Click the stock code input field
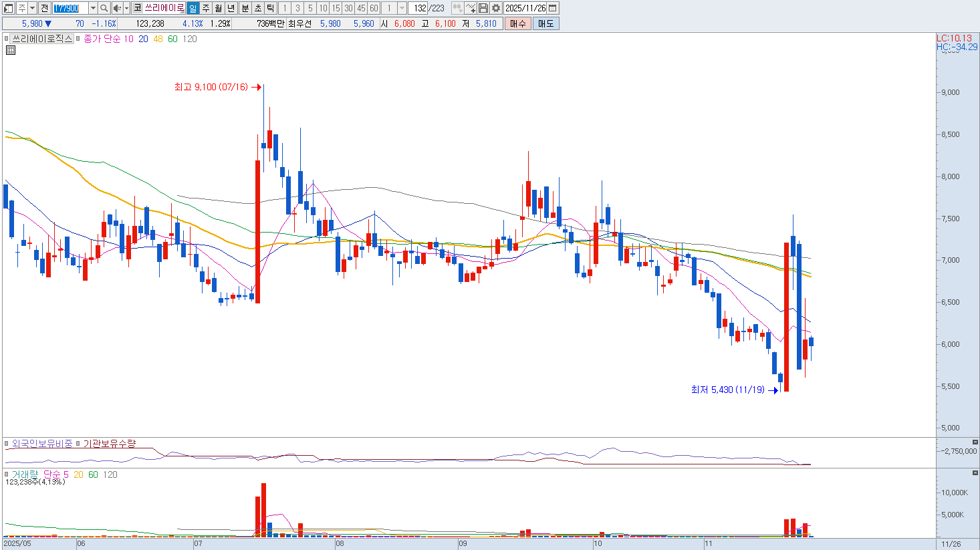Screen dimensions: 980x550 point(70,8)
